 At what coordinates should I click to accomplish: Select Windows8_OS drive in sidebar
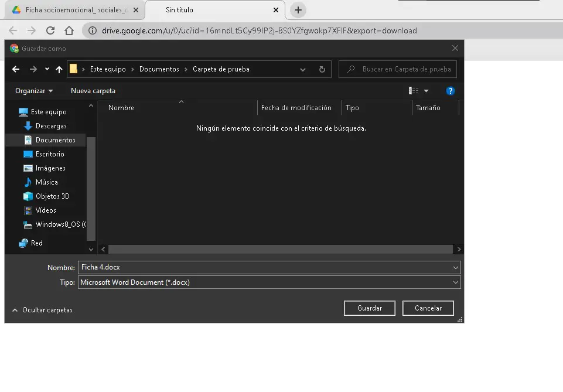(x=54, y=224)
